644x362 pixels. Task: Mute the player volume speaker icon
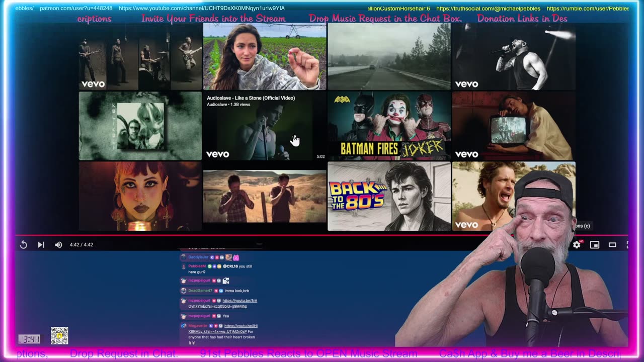pos(58,245)
